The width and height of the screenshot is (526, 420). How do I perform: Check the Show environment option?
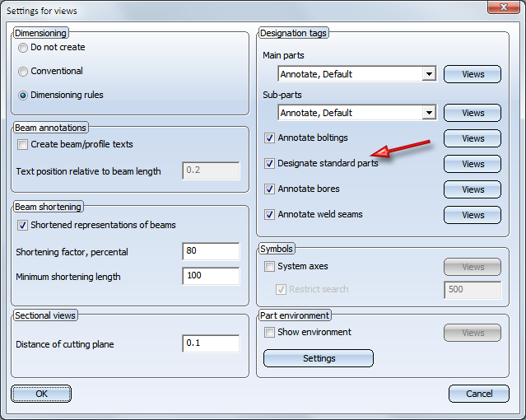pyautogui.click(x=269, y=333)
